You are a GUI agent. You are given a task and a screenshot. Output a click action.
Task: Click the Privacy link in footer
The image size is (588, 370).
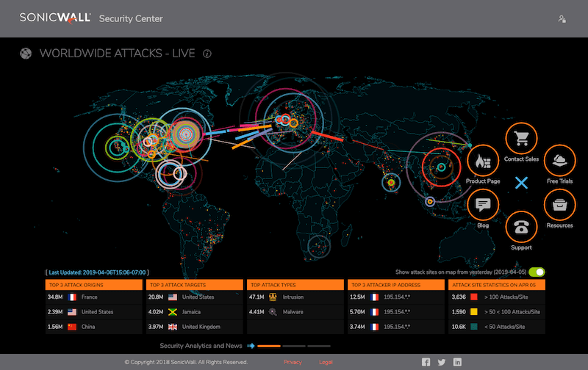(x=293, y=362)
